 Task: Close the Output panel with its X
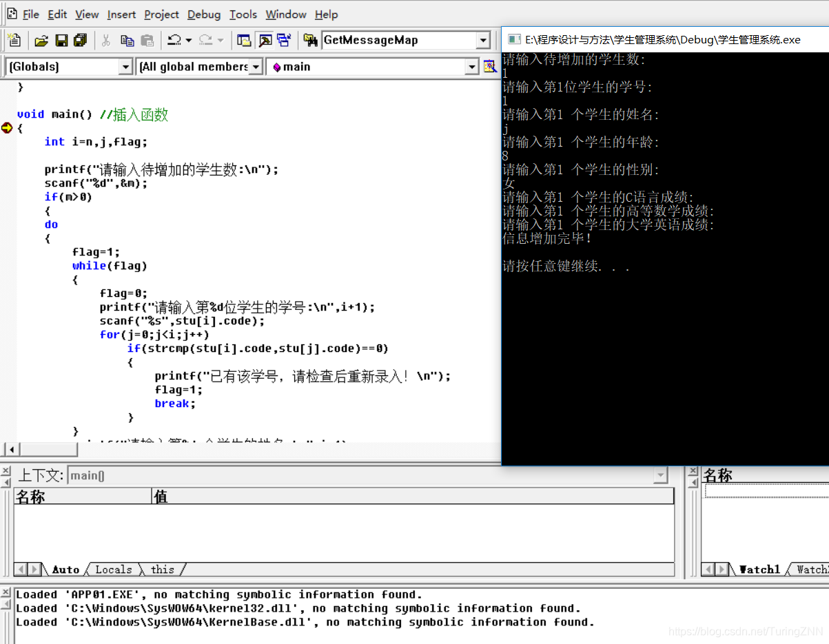[6, 593]
